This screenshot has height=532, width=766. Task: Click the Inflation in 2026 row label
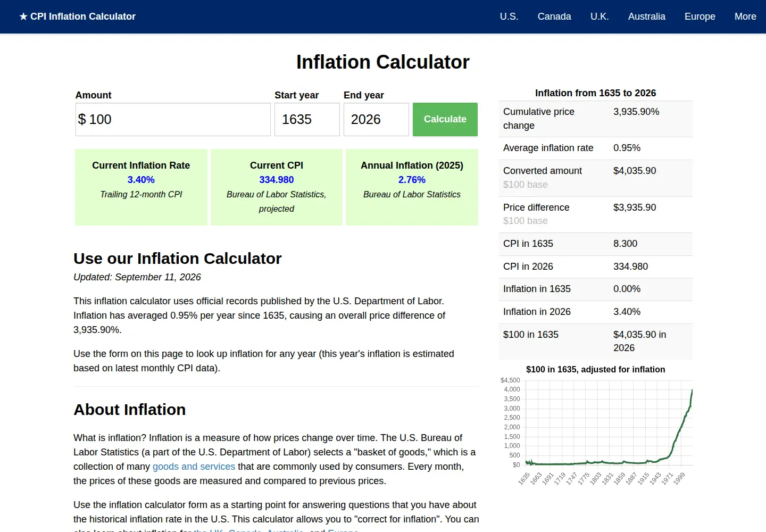(537, 312)
